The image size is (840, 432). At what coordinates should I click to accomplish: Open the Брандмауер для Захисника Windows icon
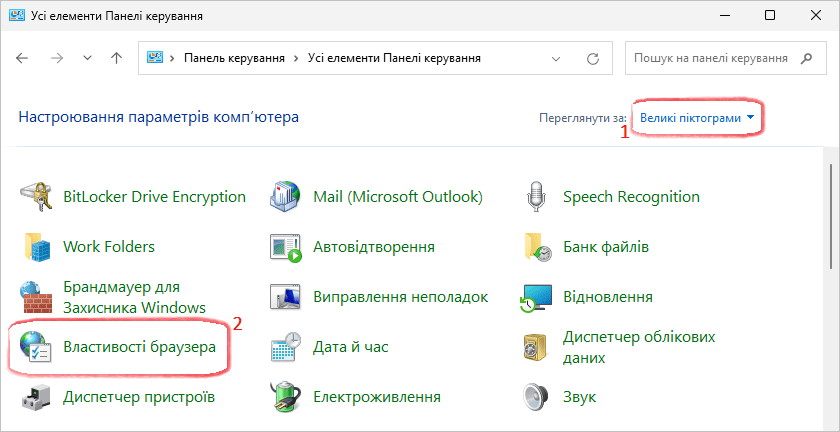pyautogui.click(x=36, y=297)
